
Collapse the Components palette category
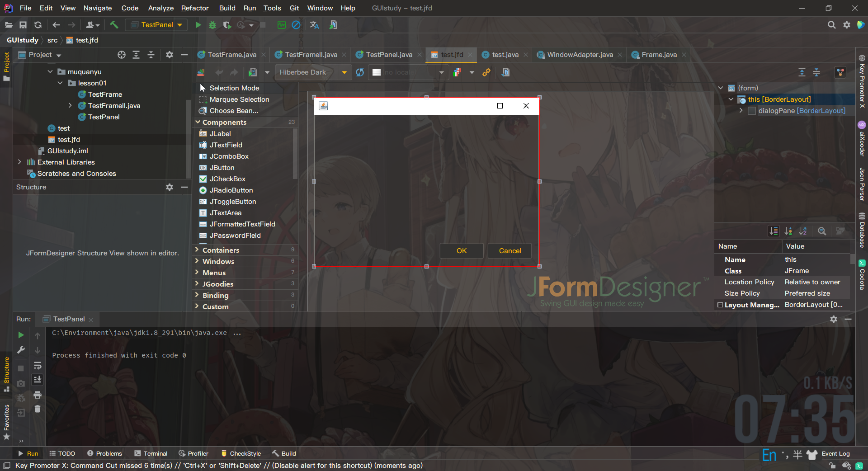coord(198,122)
